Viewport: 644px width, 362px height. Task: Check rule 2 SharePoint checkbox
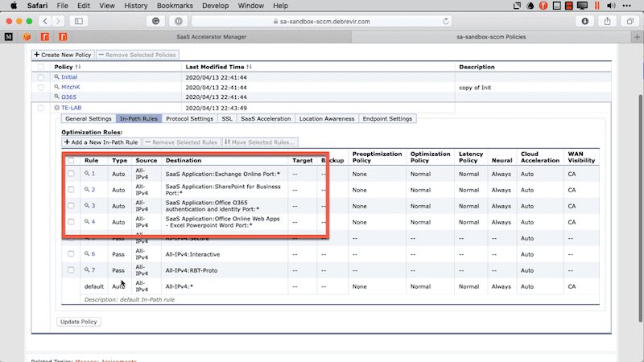click(71, 190)
